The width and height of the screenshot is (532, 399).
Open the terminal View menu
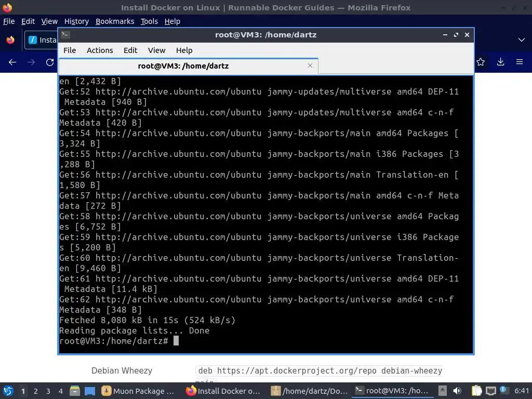(x=156, y=50)
